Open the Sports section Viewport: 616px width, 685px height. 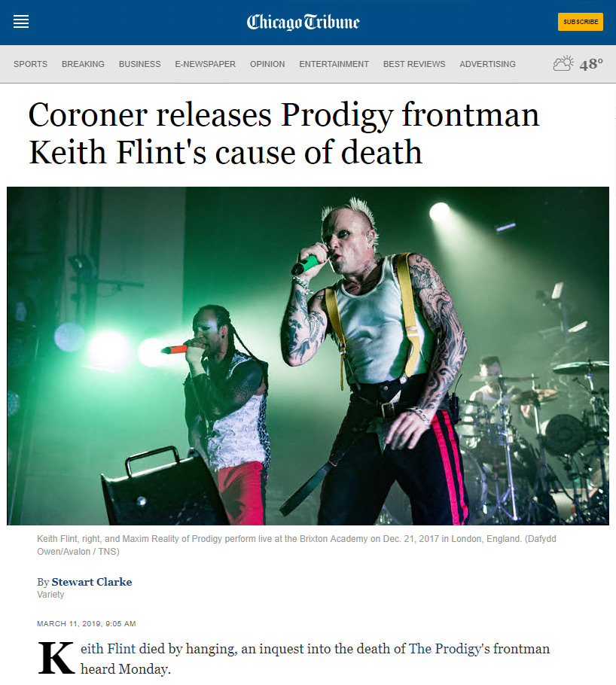[30, 64]
